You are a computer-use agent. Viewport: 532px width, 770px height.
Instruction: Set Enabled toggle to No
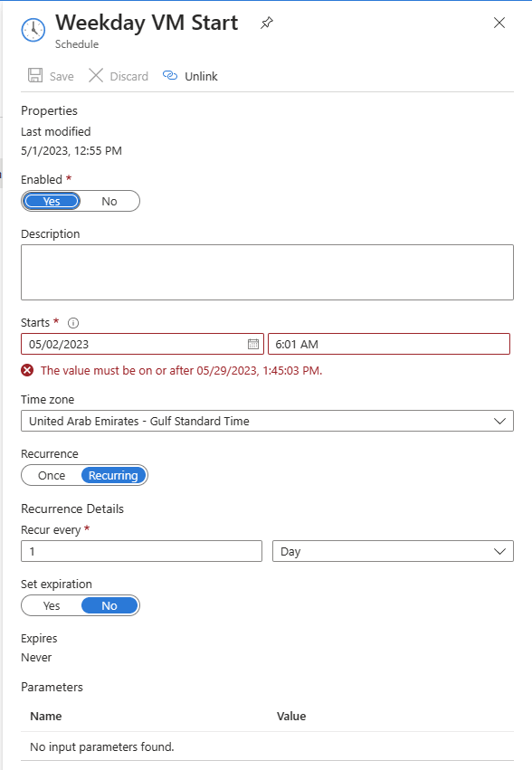(x=109, y=202)
